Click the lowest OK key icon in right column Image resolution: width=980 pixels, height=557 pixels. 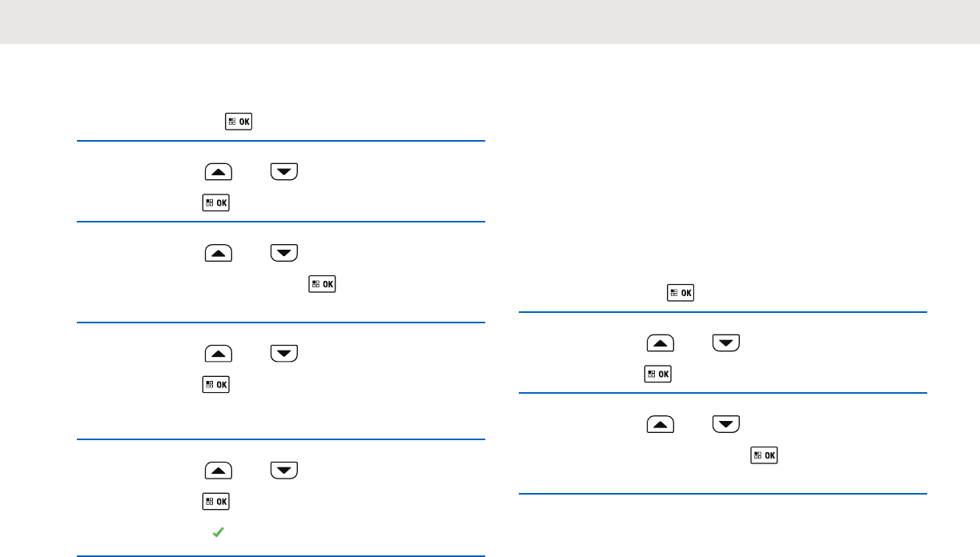click(765, 455)
